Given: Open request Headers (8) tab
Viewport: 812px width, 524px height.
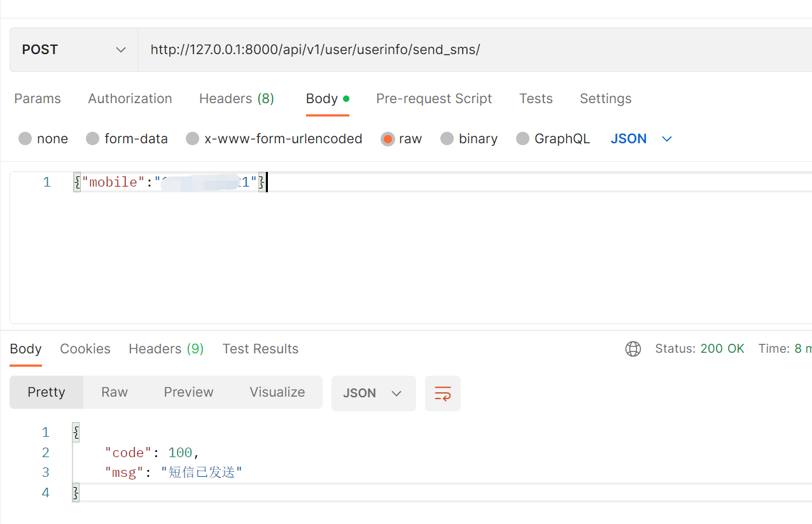Looking at the screenshot, I should pyautogui.click(x=237, y=99).
